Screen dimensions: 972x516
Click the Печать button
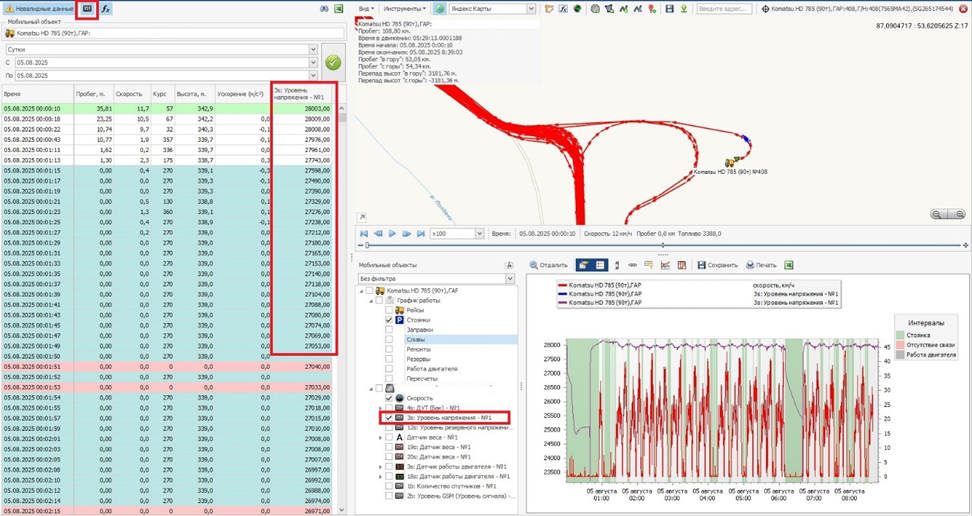point(760,265)
